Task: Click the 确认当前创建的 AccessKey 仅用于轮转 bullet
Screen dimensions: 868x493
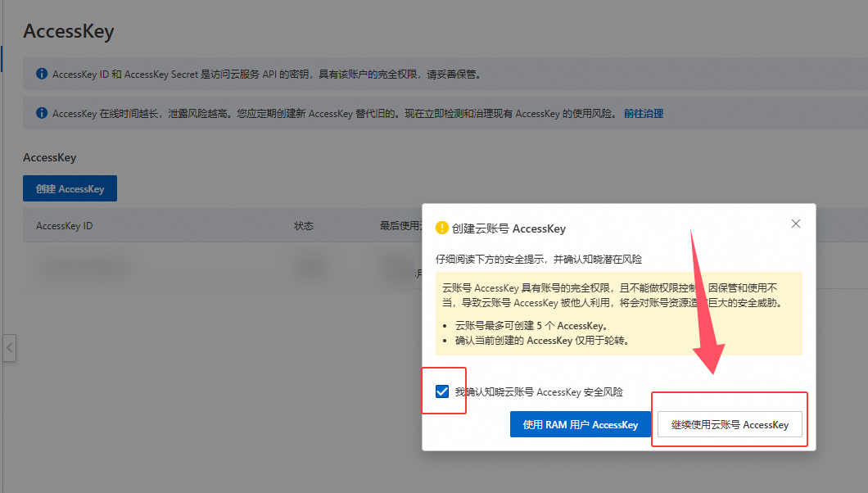Action: coord(542,341)
